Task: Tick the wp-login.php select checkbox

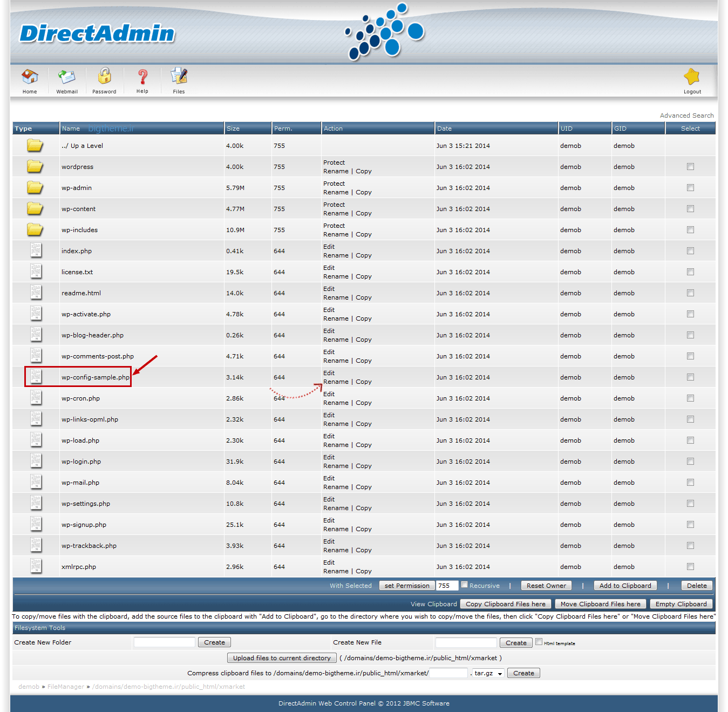Action: (690, 462)
